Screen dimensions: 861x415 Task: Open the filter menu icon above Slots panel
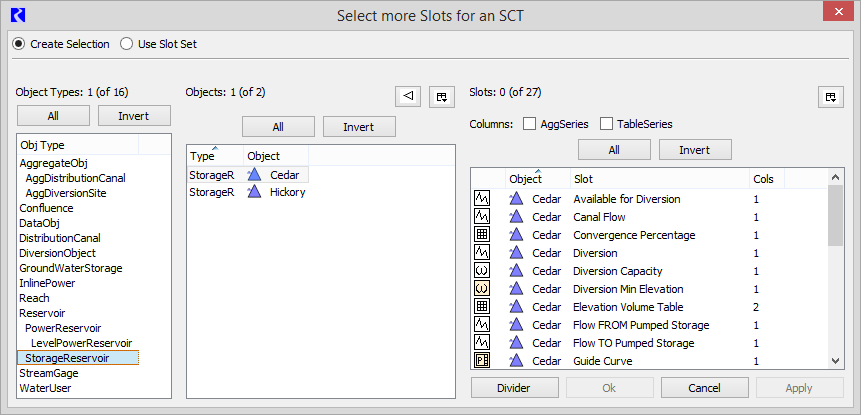[829, 96]
